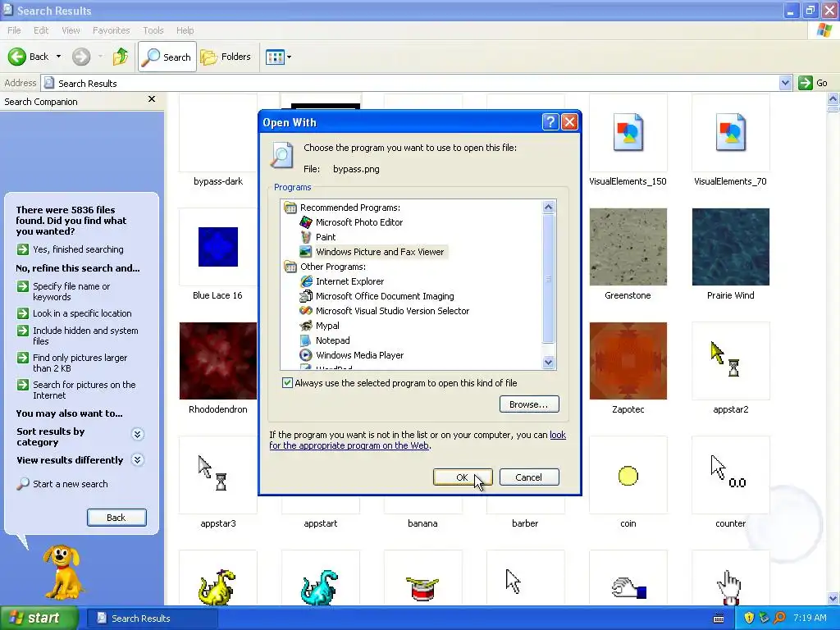The height and width of the screenshot is (630, 840).
Task: Close the Search Companion pane
Action: 152,99
